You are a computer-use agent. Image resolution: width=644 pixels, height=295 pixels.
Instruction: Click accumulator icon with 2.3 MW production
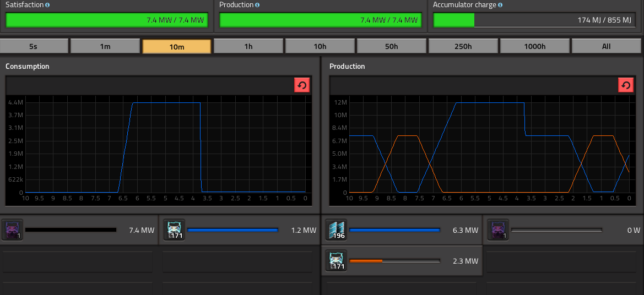tap(336, 260)
